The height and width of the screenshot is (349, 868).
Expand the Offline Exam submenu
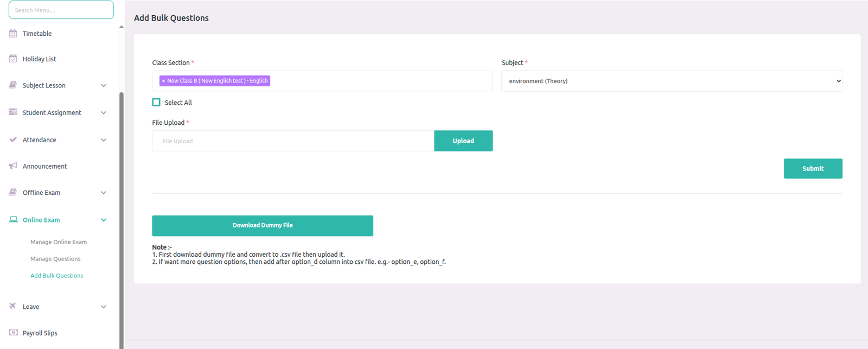104,193
